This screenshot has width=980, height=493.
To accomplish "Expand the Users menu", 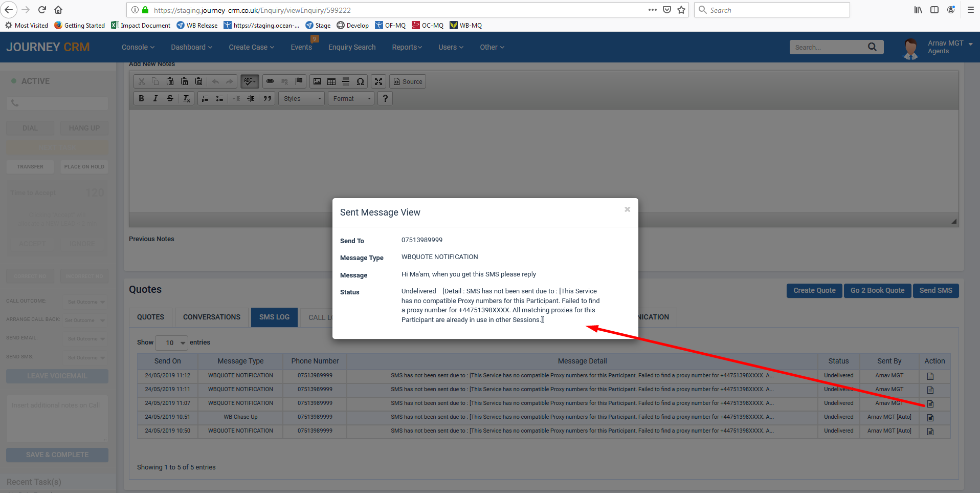I will coord(451,47).
